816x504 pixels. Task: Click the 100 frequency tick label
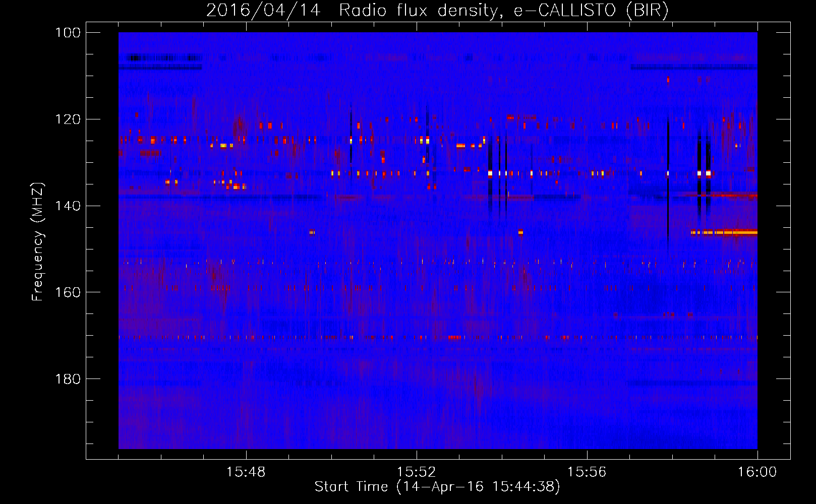click(x=68, y=33)
